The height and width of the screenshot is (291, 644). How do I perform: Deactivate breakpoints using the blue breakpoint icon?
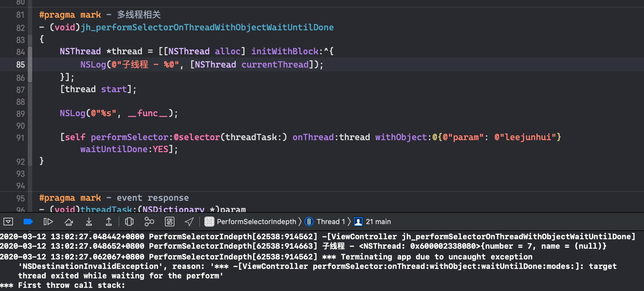[x=28, y=222]
